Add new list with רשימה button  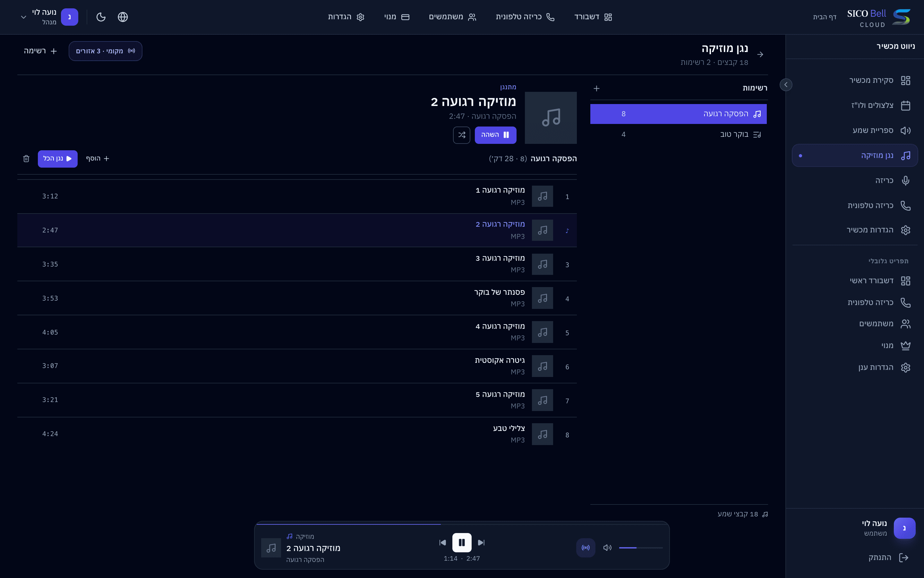click(41, 51)
